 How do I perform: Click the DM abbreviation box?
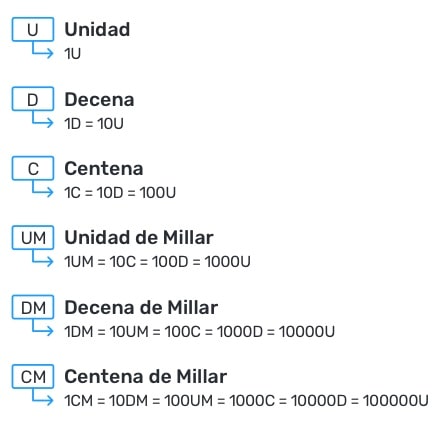click(33, 307)
